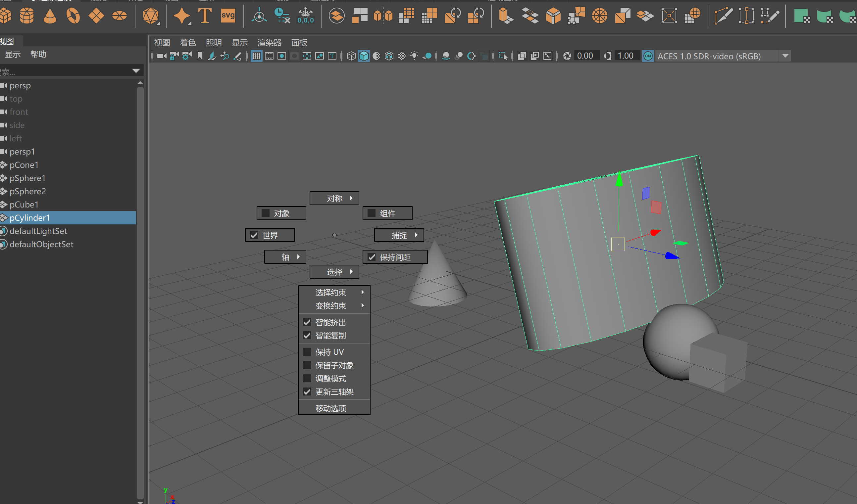Click the camera lock icon
The image size is (857, 504).
coord(174,56)
